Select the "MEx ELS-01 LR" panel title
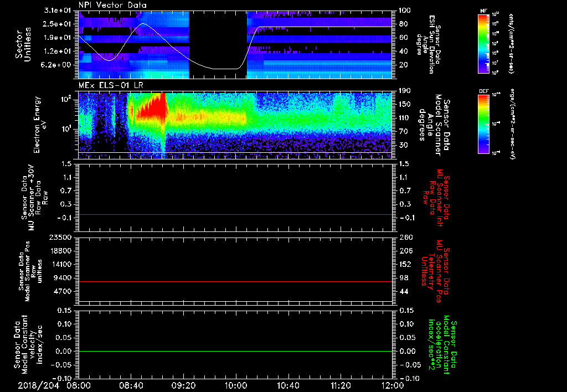 coord(111,85)
